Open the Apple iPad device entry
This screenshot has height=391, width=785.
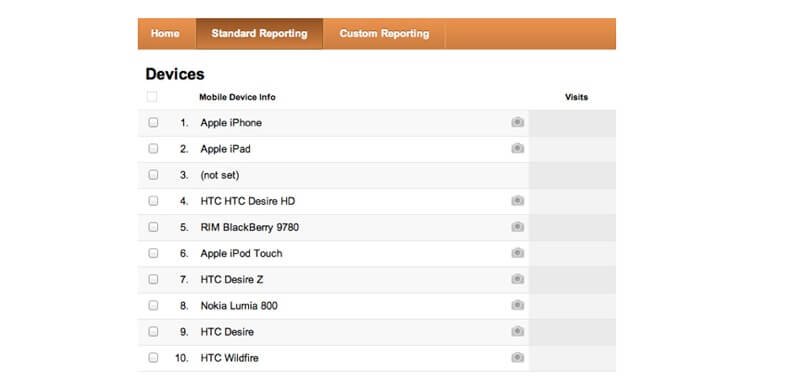tap(225, 149)
